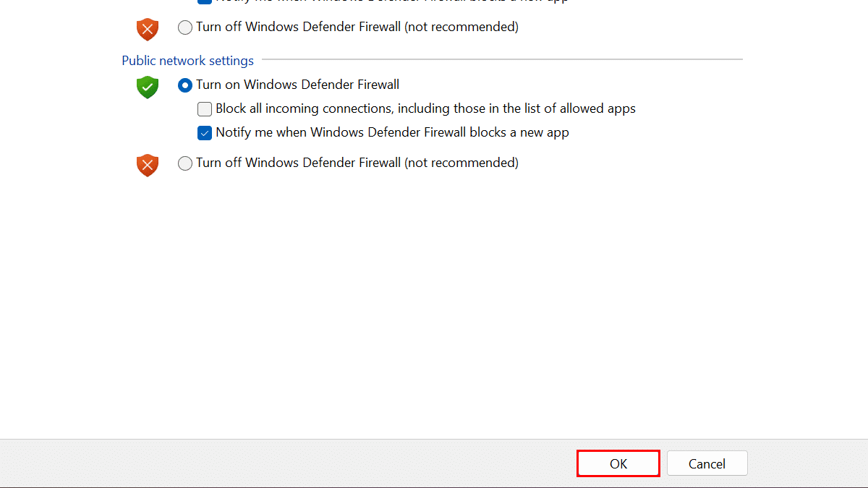Click the '(not recommended)' text in the public section
868x488 pixels.
click(461, 163)
